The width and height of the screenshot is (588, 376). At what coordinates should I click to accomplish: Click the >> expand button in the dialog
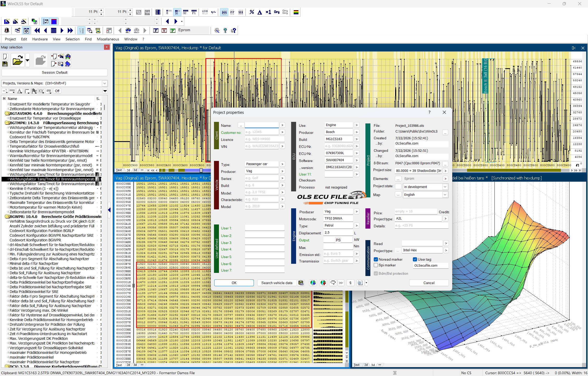pos(341,283)
